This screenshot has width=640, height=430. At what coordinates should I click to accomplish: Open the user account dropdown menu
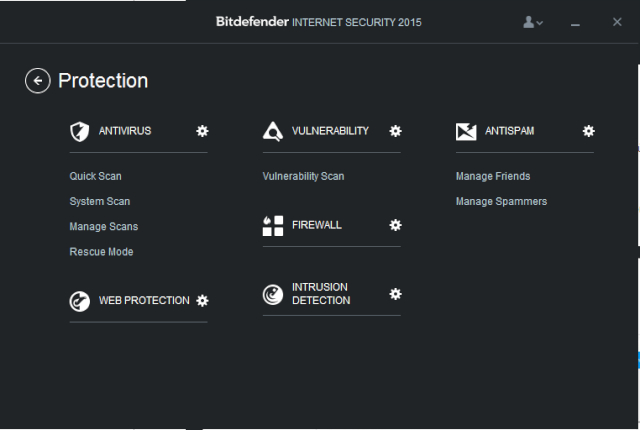(x=533, y=22)
